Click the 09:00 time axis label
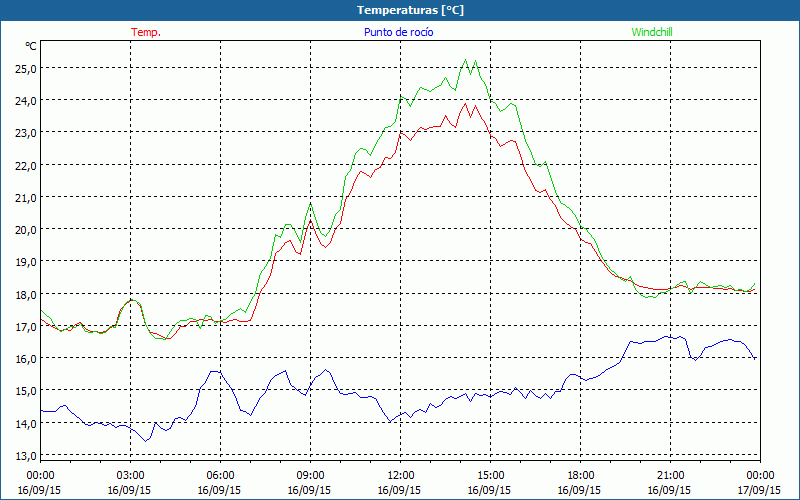 tap(310, 476)
